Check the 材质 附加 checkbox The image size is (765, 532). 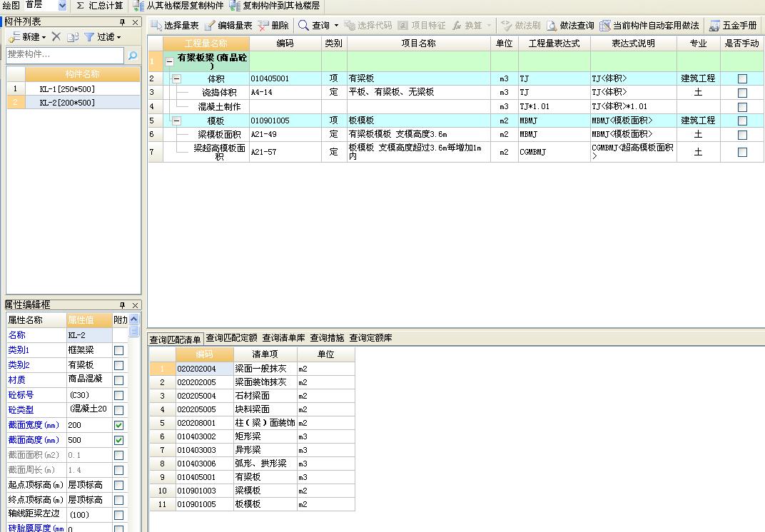coord(118,380)
